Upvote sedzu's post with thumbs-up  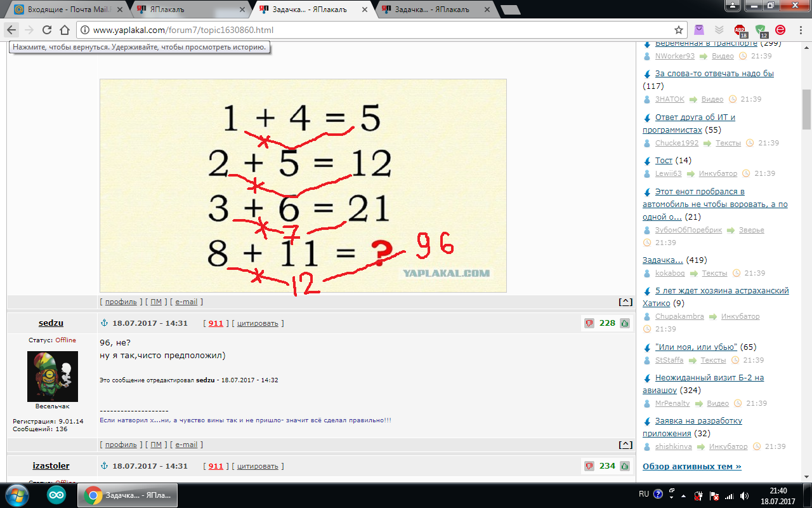click(625, 323)
